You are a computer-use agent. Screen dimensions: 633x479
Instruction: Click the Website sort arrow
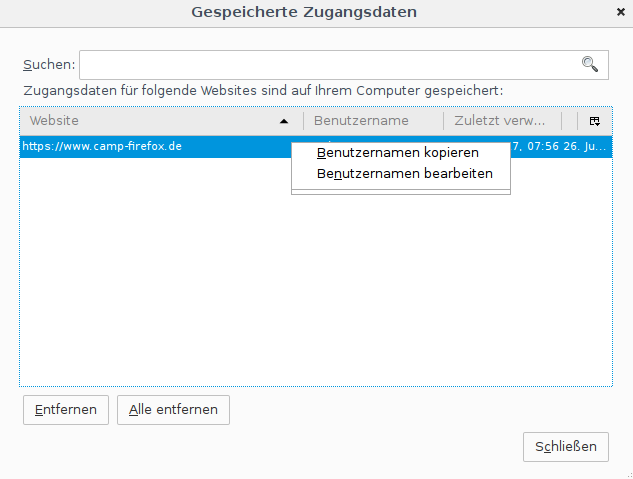(x=284, y=121)
